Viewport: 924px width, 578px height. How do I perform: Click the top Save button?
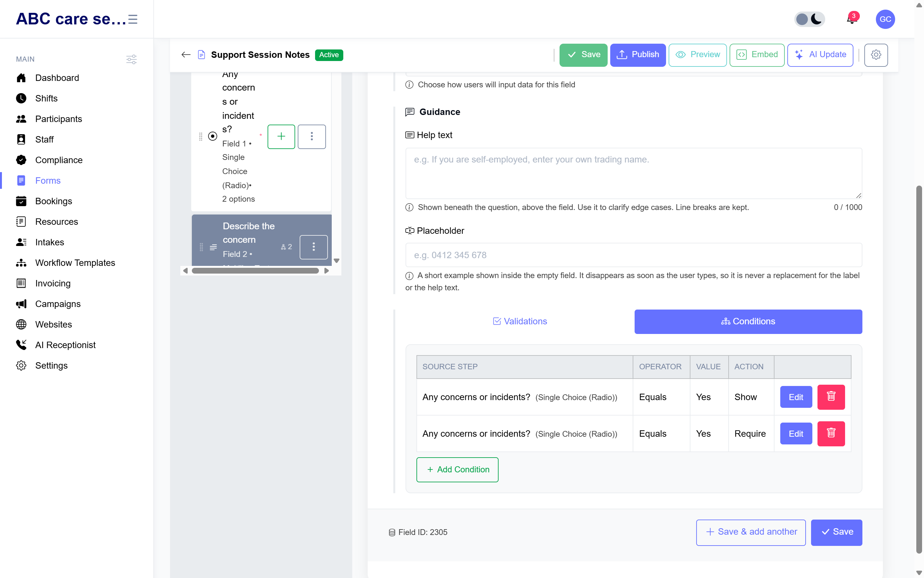583,55
